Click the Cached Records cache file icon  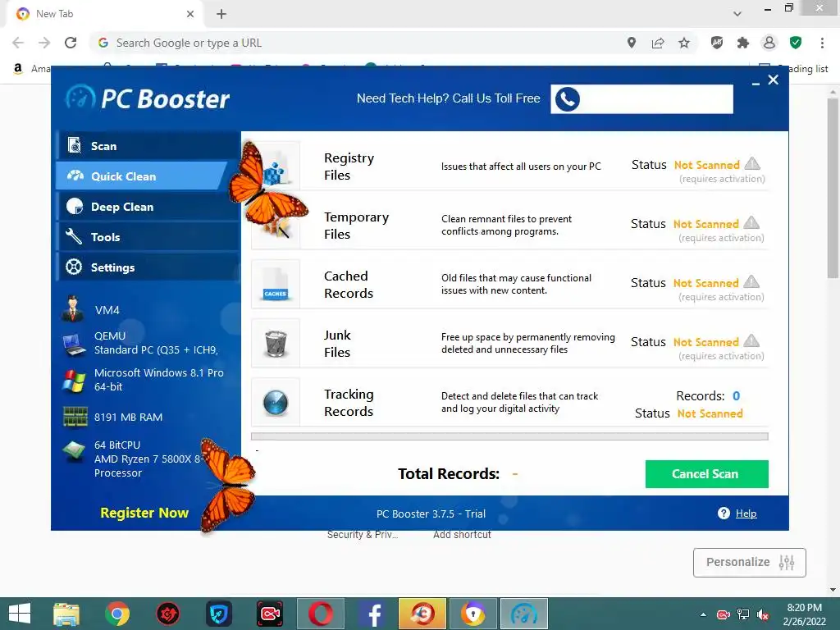276,284
